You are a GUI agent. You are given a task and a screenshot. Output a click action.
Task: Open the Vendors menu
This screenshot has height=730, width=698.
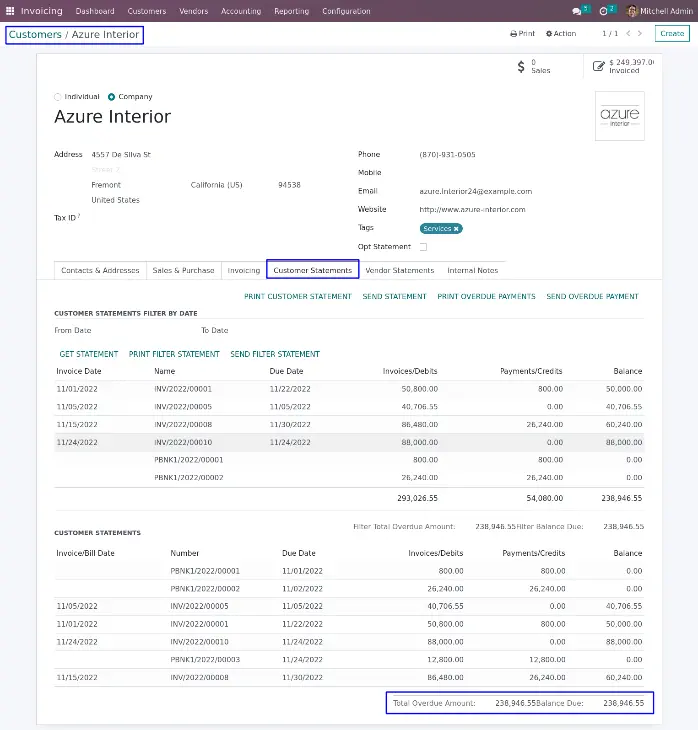coord(194,11)
